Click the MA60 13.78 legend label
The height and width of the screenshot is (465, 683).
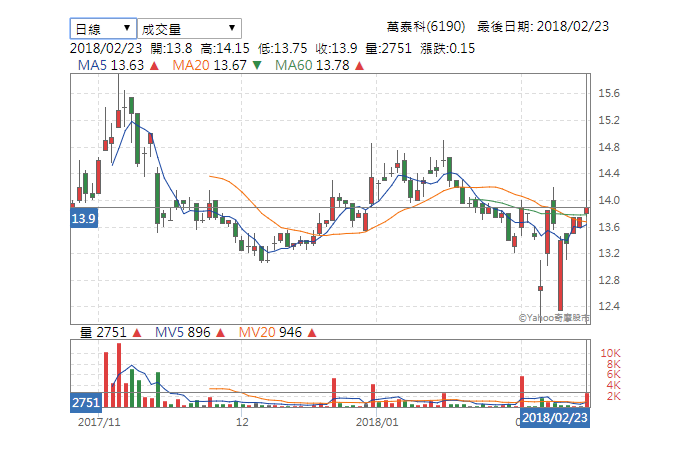click(312, 65)
